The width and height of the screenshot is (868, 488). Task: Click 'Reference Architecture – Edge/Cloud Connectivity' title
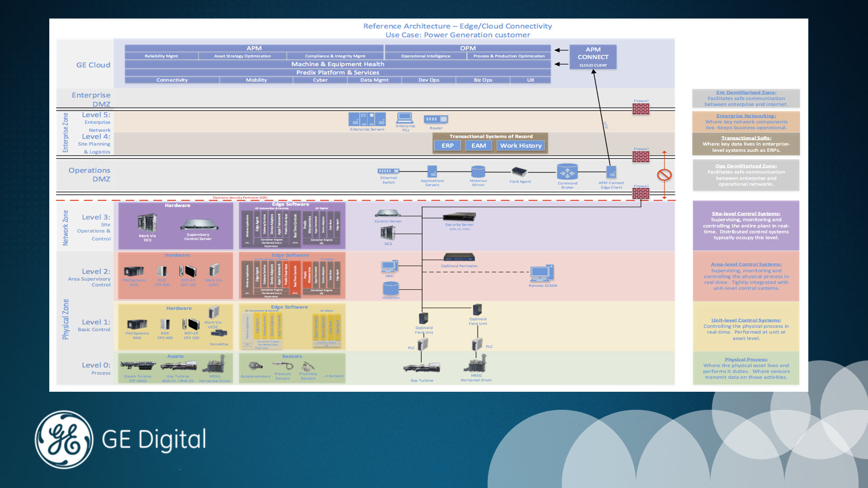[x=458, y=26]
